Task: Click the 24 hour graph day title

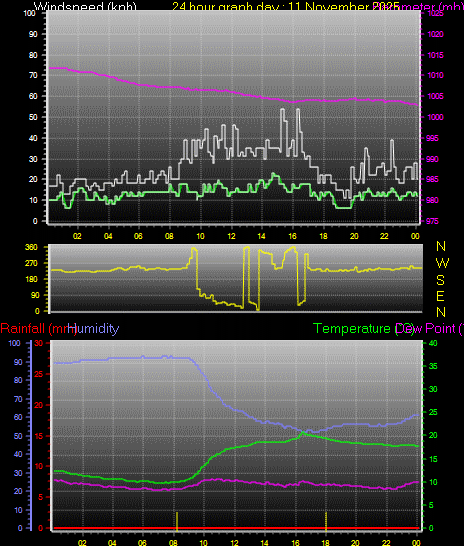Action: (x=285, y=6)
